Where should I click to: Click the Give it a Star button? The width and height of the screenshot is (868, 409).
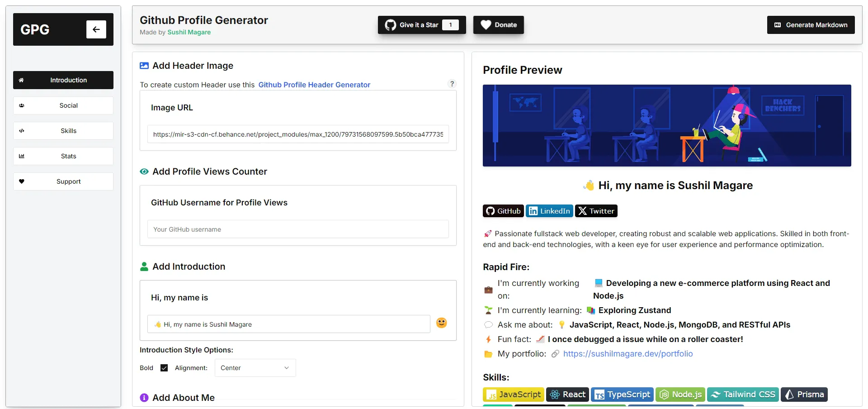point(422,25)
